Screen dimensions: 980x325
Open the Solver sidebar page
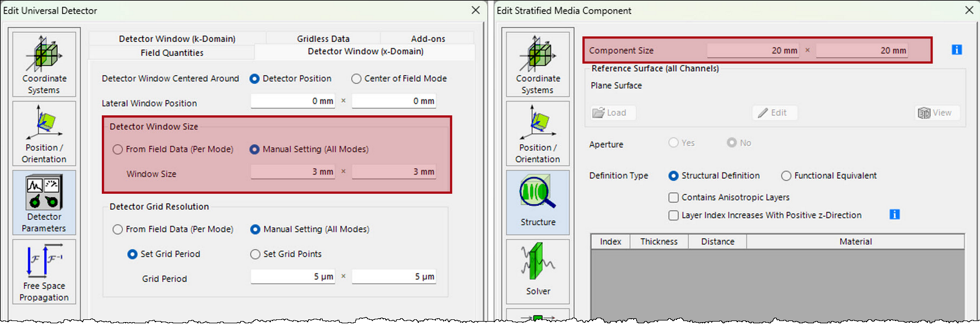tap(538, 271)
